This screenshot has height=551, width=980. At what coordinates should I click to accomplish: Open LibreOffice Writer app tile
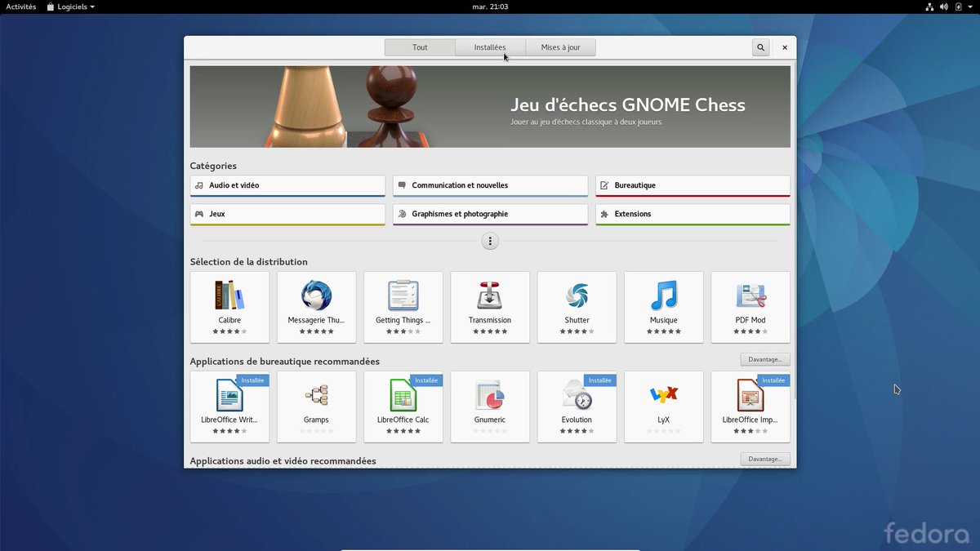(229, 407)
